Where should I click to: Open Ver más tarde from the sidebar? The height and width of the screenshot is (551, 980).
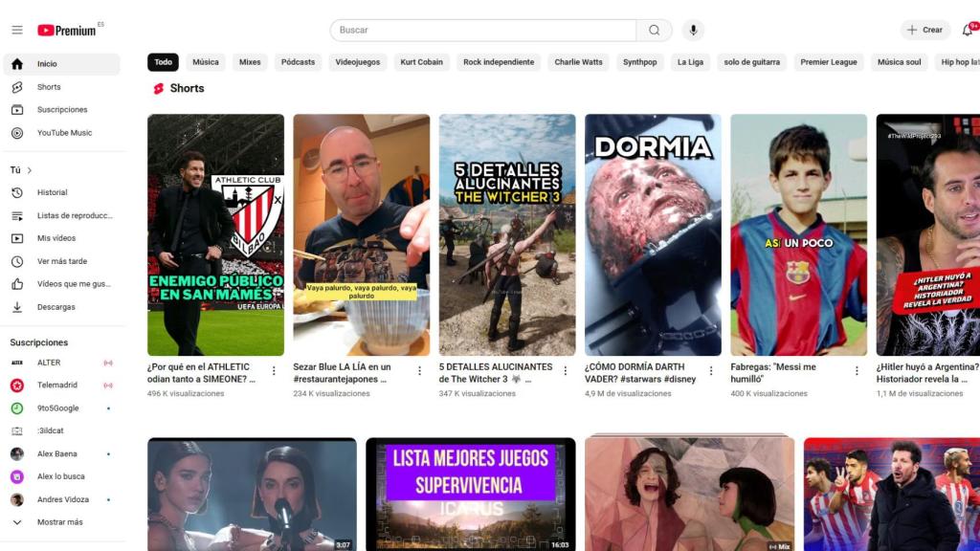(x=58, y=260)
